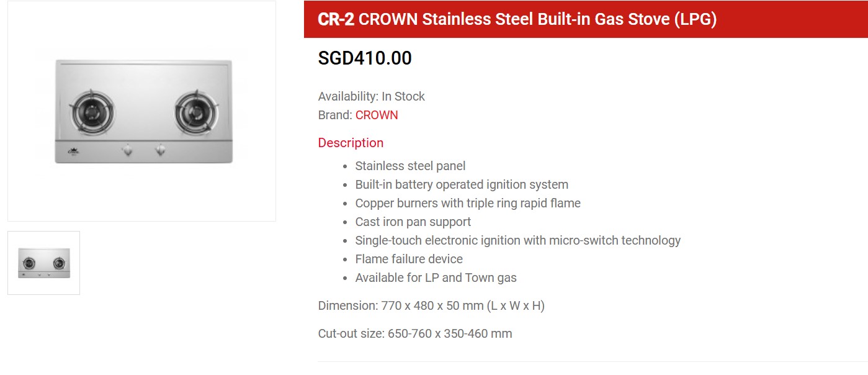868x375 pixels.
Task: Click the Dimension 770 x 480 x 50 mm line
Action: point(431,305)
